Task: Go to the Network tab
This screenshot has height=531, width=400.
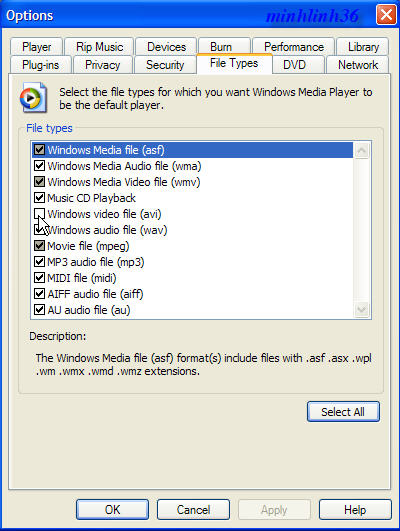Action: pyautogui.click(x=358, y=65)
